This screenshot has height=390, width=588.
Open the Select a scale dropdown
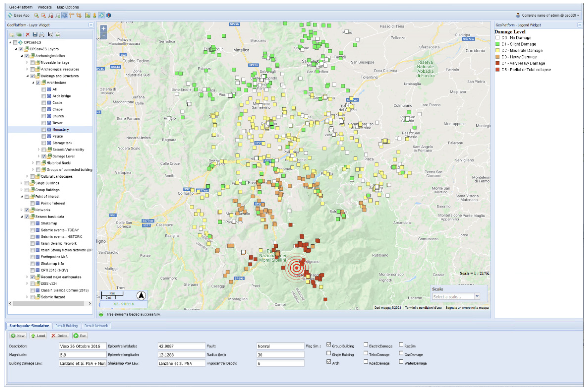[477, 296]
